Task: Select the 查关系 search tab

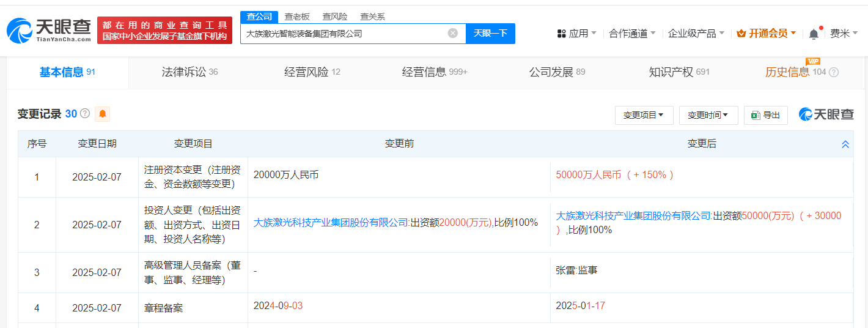Action: (373, 17)
